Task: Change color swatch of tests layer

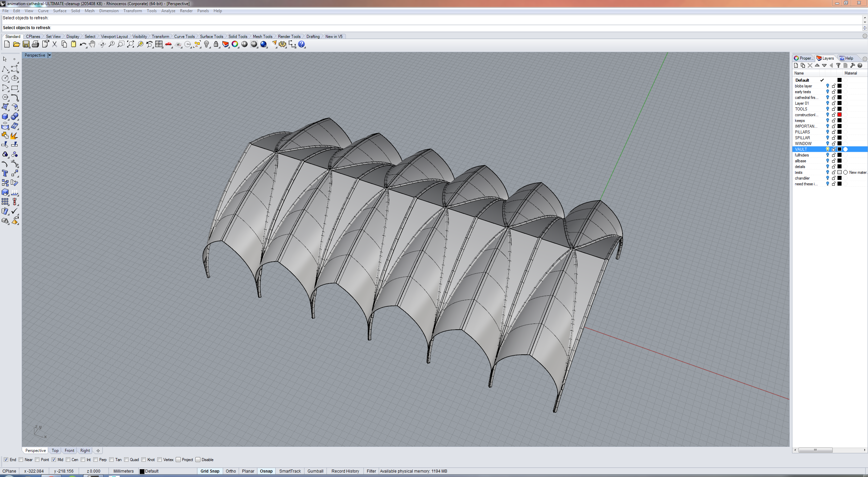Action: click(x=840, y=172)
